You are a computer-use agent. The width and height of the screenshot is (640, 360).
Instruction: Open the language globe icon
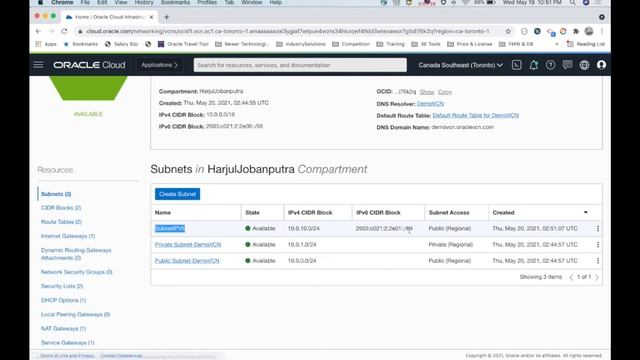click(x=584, y=65)
